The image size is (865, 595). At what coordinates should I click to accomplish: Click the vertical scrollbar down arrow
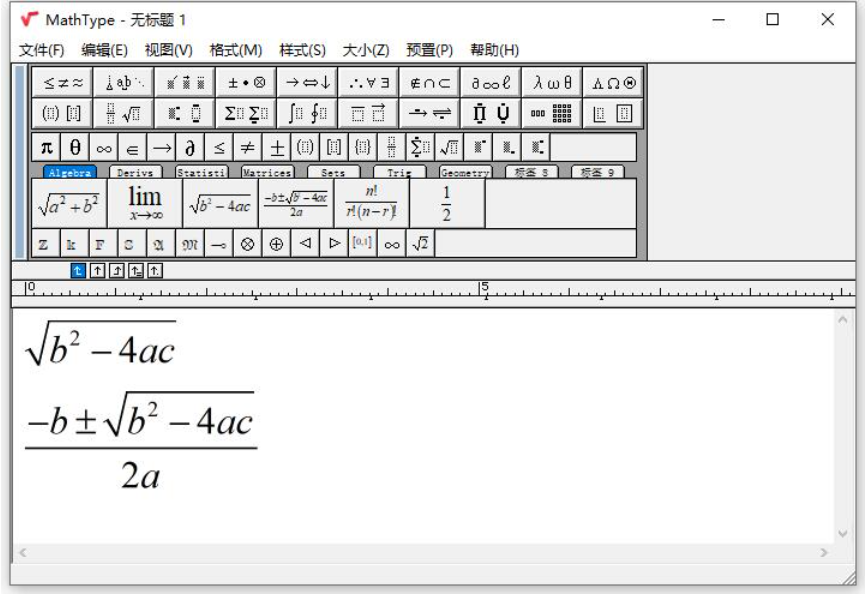pyautogui.click(x=842, y=534)
